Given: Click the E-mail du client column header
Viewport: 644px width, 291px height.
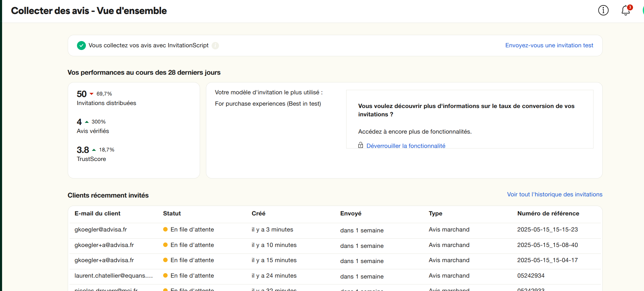Looking at the screenshot, I should click(x=97, y=214).
